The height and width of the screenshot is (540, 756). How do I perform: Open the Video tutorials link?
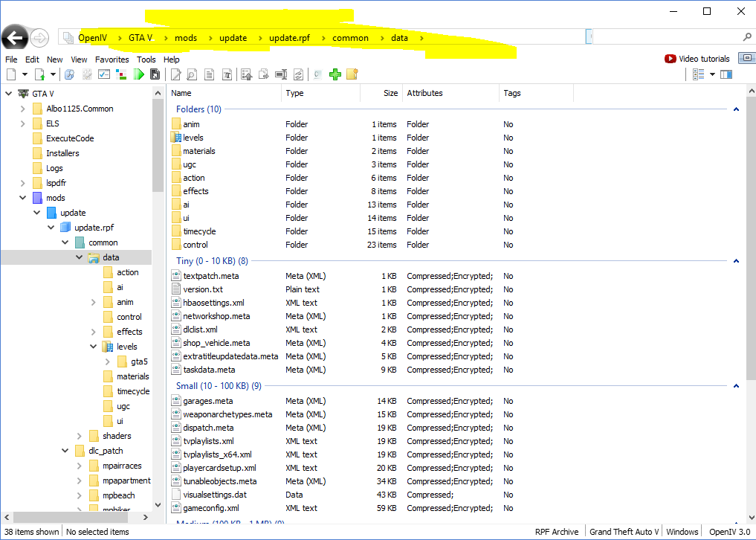697,59
